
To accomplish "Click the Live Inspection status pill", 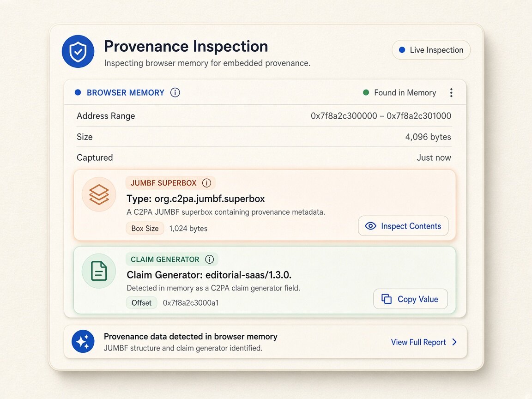I will pos(431,50).
